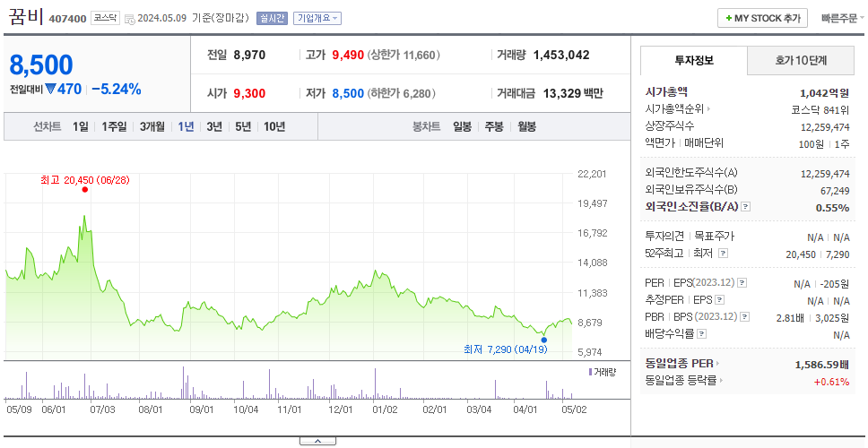Click the -5.24% change rate
868x448 pixels.
[117, 89]
